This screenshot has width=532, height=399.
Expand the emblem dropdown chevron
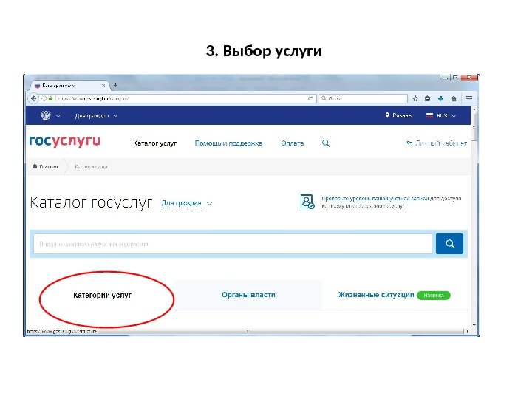click(x=58, y=116)
